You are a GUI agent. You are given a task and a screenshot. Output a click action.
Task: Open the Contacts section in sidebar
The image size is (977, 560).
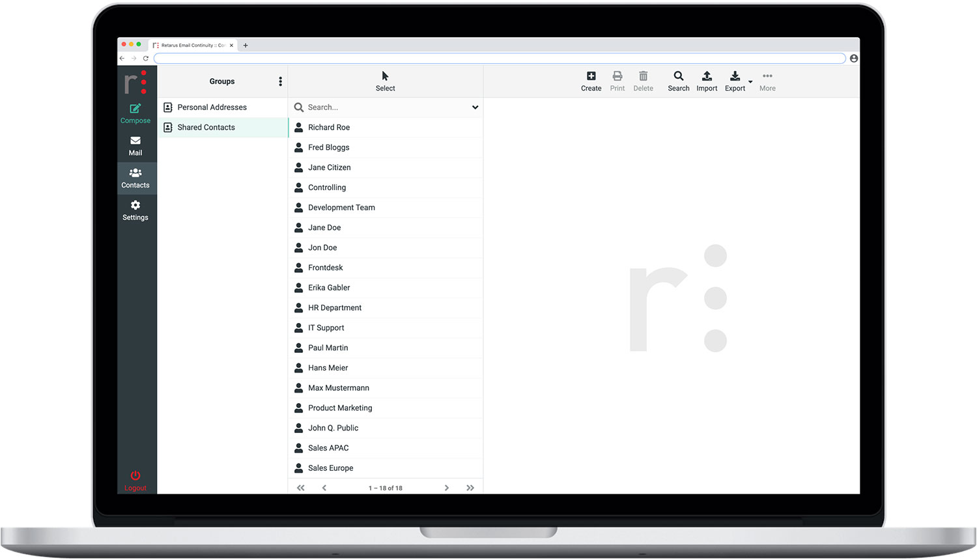135,178
